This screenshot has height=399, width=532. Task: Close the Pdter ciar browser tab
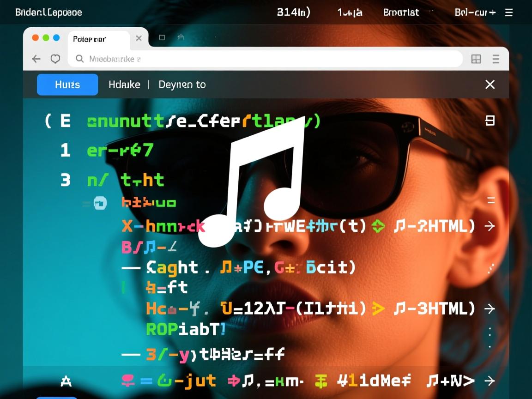[139, 38]
